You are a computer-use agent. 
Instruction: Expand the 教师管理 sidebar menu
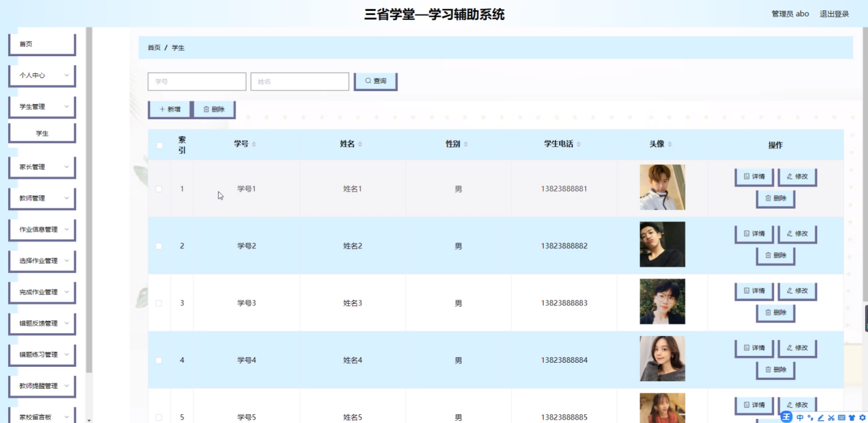tap(42, 198)
